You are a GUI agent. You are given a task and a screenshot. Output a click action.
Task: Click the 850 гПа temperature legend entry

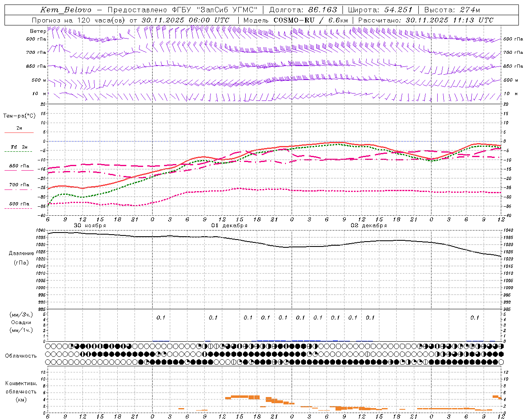(x=19, y=166)
